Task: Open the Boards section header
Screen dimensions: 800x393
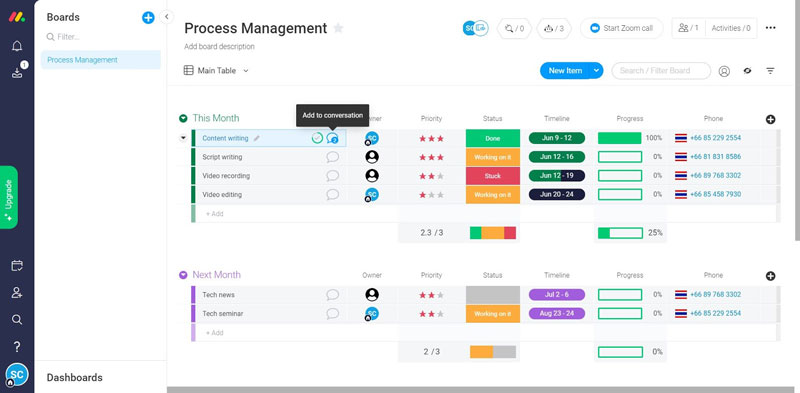Action: 63,17
